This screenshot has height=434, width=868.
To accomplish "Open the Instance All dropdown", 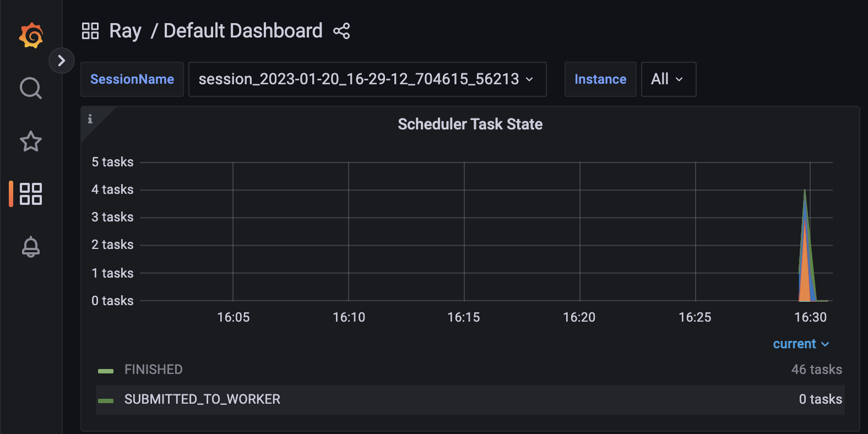I will (668, 79).
